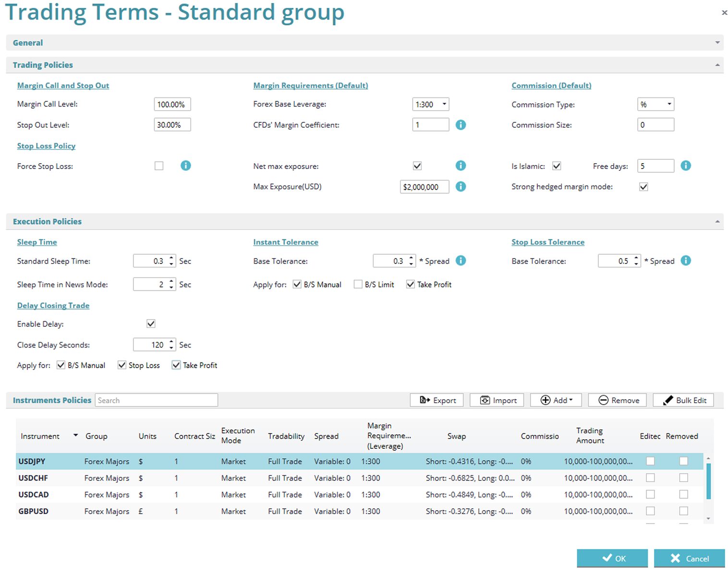The width and height of the screenshot is (728, 575).
Task: Adjust Standard Sleep Time stepper
Action: coord(171,261)
